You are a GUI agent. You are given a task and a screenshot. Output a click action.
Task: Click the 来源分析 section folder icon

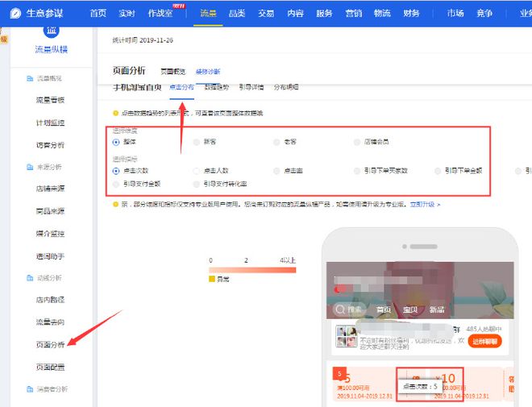click(30, 167)
